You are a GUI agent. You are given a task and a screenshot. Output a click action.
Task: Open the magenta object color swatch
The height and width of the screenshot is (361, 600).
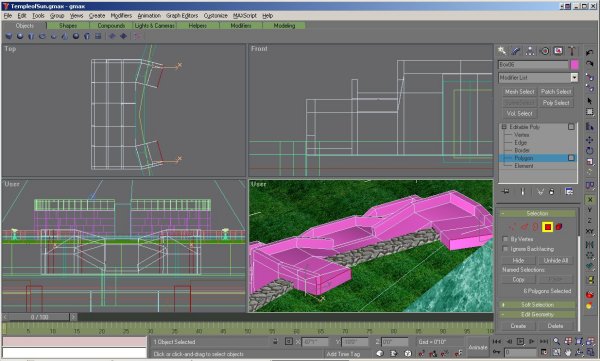pyautogui.click(x=574, y=65)
